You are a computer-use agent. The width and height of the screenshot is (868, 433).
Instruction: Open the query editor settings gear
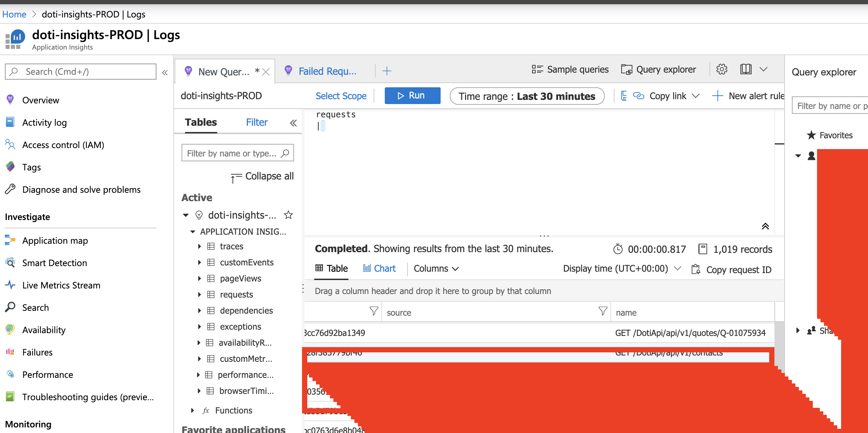[722, 69]
